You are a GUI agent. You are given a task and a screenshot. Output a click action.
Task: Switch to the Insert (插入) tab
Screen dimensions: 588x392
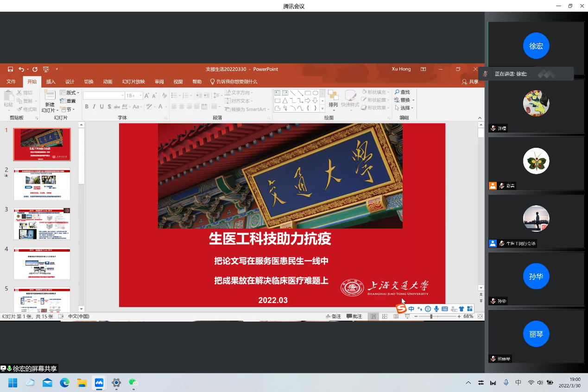51,82
